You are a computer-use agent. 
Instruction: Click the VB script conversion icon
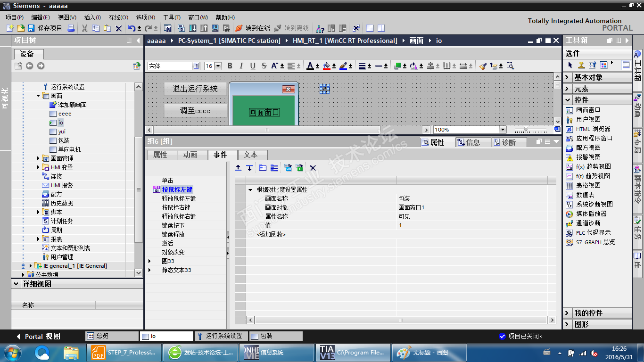288,168
